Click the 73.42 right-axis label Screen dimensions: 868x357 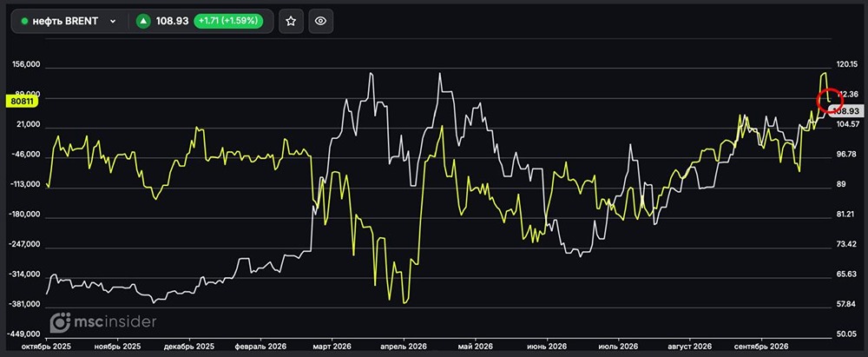click(847, 244)
